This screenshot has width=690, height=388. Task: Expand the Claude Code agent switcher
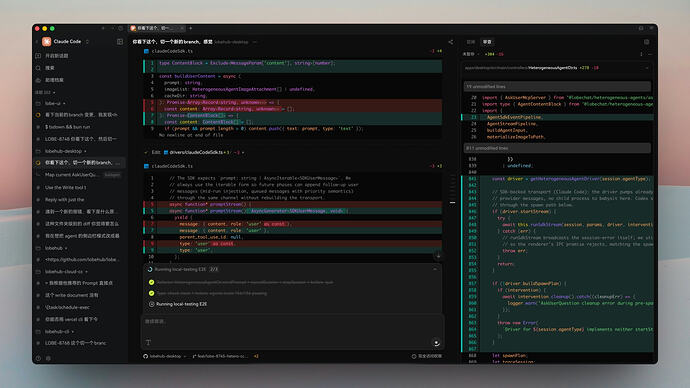click(87, 41)
